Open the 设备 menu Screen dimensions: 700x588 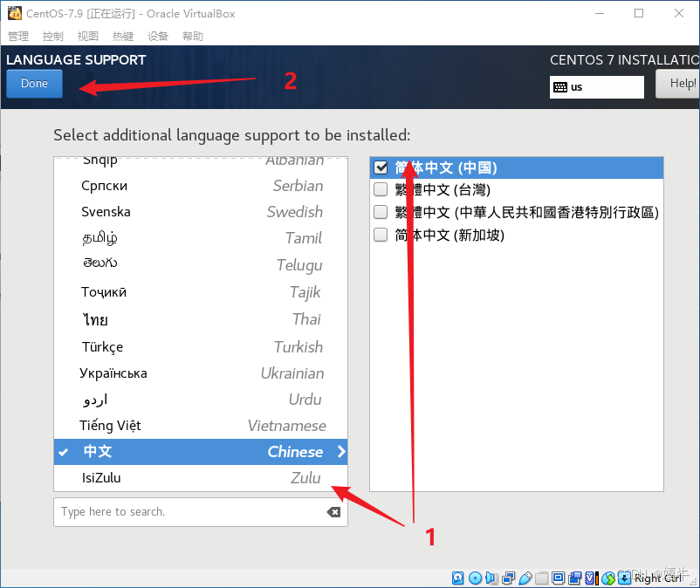pyautogui.click(x=158, y=36)
